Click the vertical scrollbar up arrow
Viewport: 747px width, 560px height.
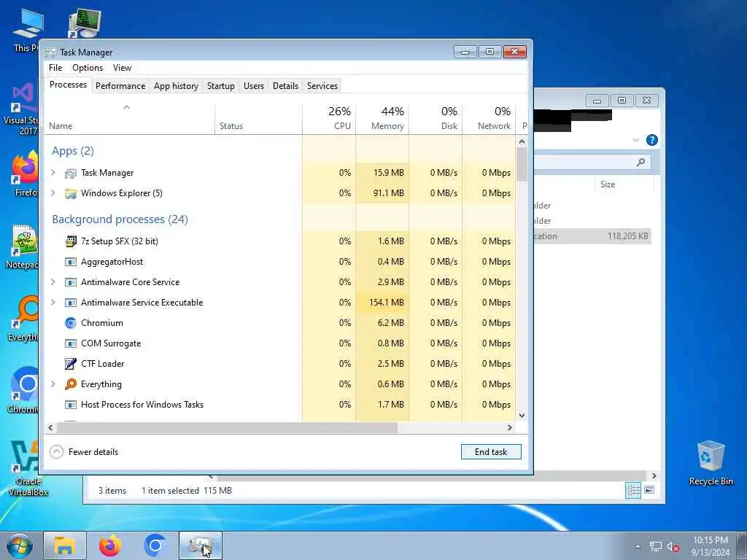pos(522,142)
